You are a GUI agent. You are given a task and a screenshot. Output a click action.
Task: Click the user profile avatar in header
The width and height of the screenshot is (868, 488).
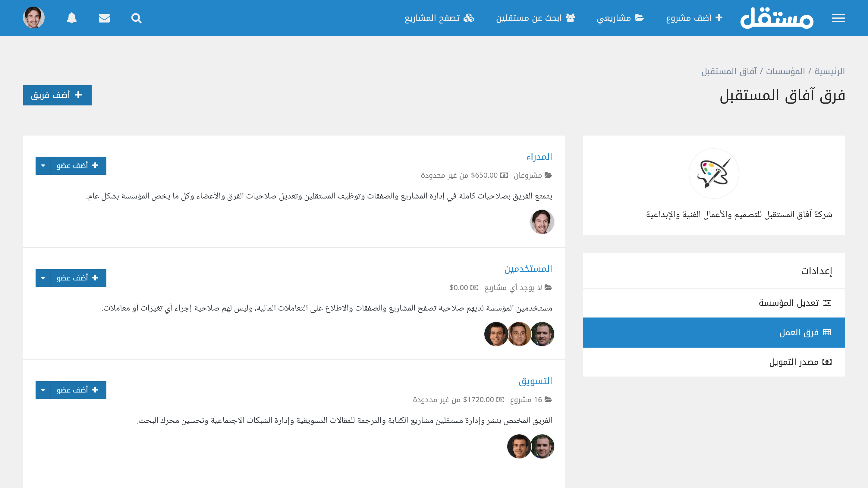tap(34, 17)
